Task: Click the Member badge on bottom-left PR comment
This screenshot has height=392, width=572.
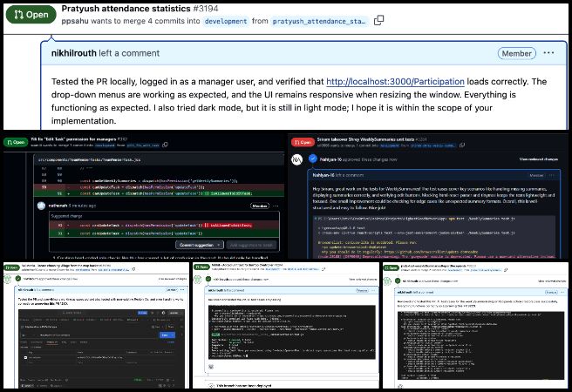Action: (172, 289)
